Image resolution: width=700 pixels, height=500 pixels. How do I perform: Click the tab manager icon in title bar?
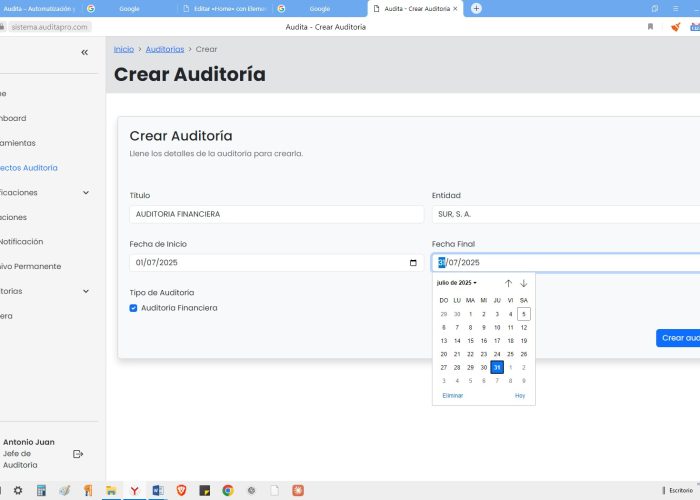[655, 8]
